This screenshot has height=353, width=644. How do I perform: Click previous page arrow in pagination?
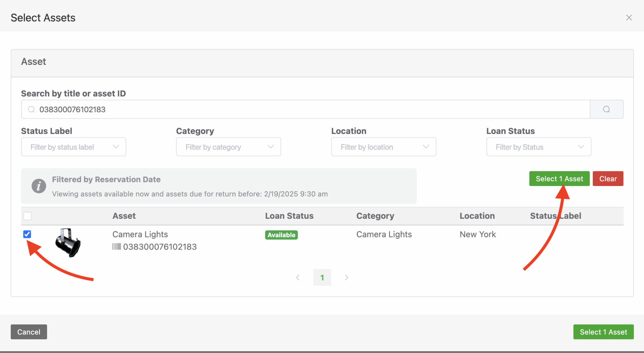298,277
